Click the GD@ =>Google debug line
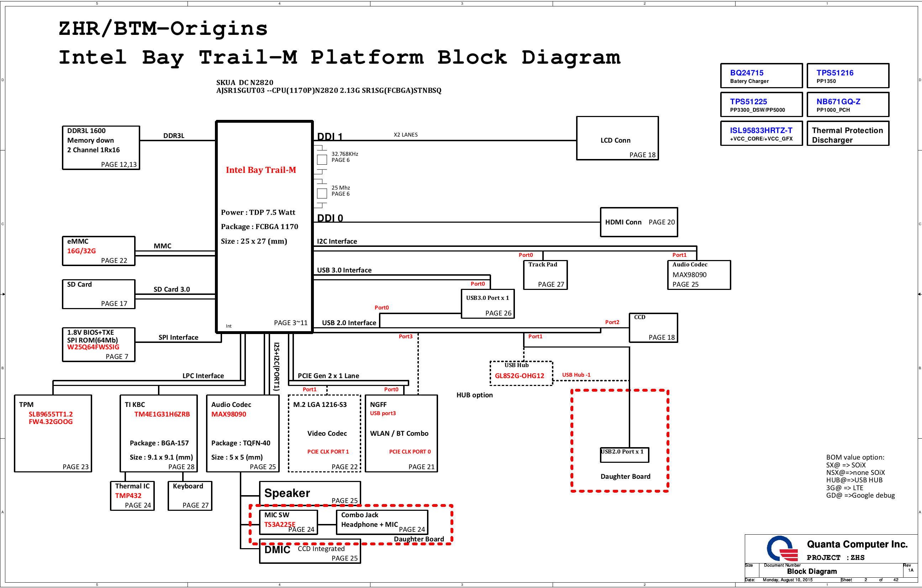 coord(860,496)
